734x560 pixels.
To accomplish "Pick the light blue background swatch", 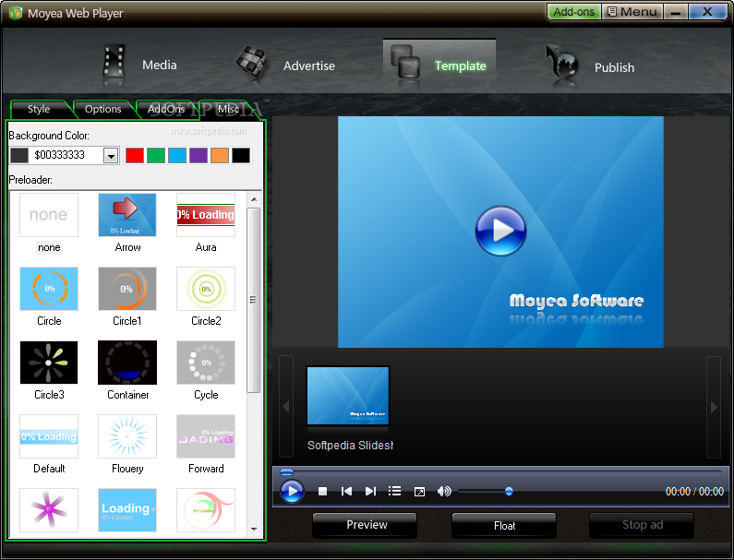I will [177, 155].
